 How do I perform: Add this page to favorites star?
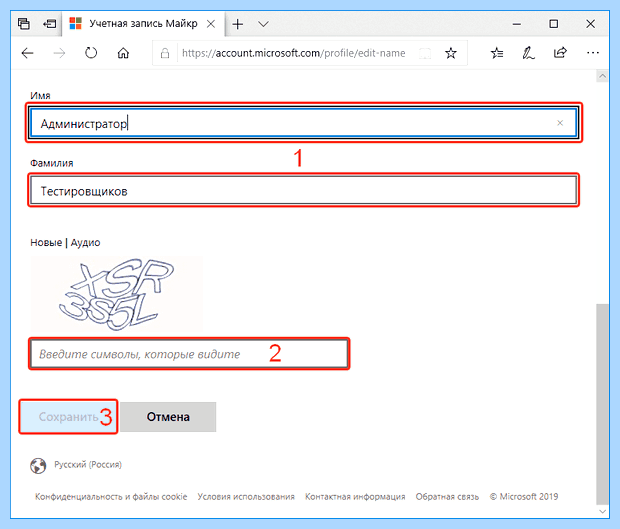pos(451,53)
